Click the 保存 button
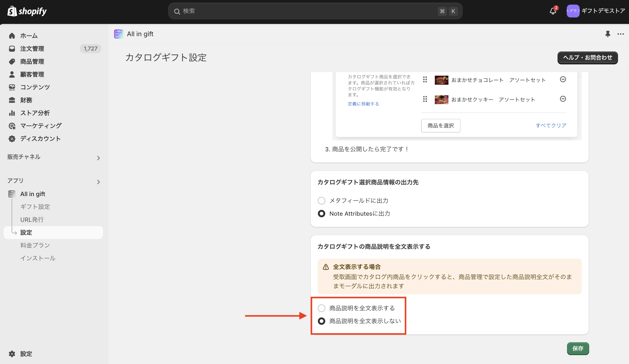 [x=578, y=349]
